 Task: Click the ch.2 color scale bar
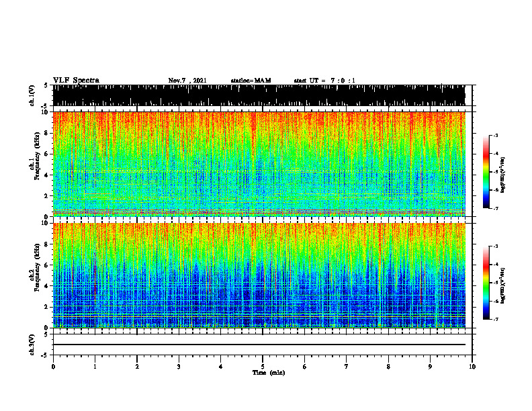486,283
